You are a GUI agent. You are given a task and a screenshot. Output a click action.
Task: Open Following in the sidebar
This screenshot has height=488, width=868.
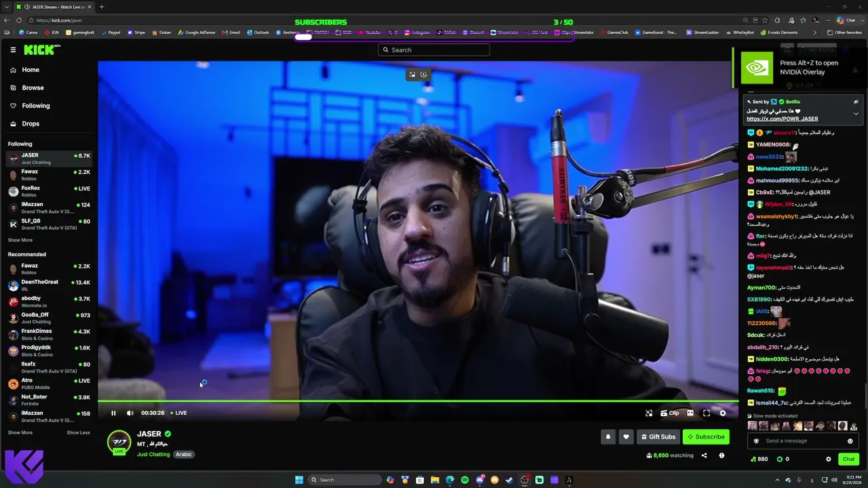coord(35,106)
